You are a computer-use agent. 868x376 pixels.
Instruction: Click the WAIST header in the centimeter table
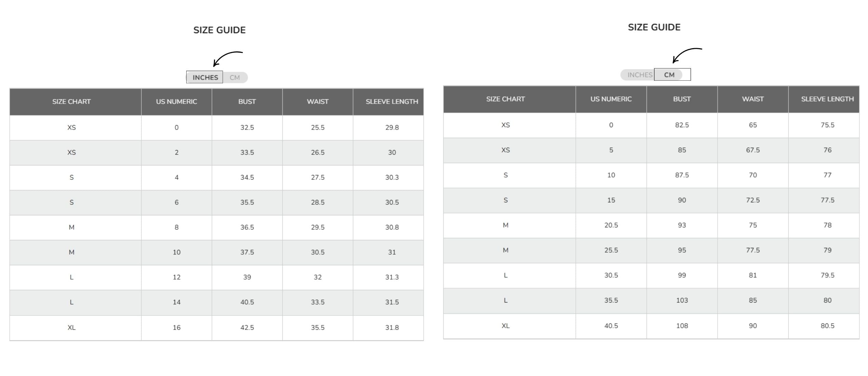click(752, 99)
